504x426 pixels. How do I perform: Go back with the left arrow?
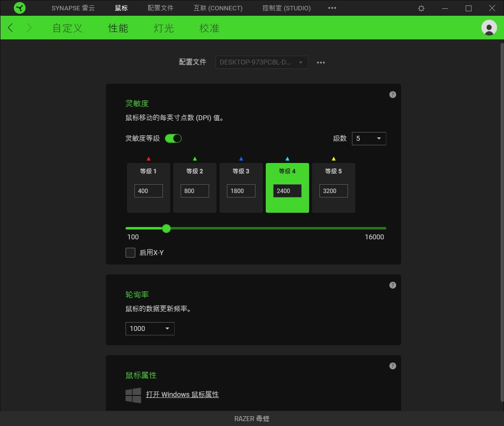pyautogui.click(x=10, y=28)
